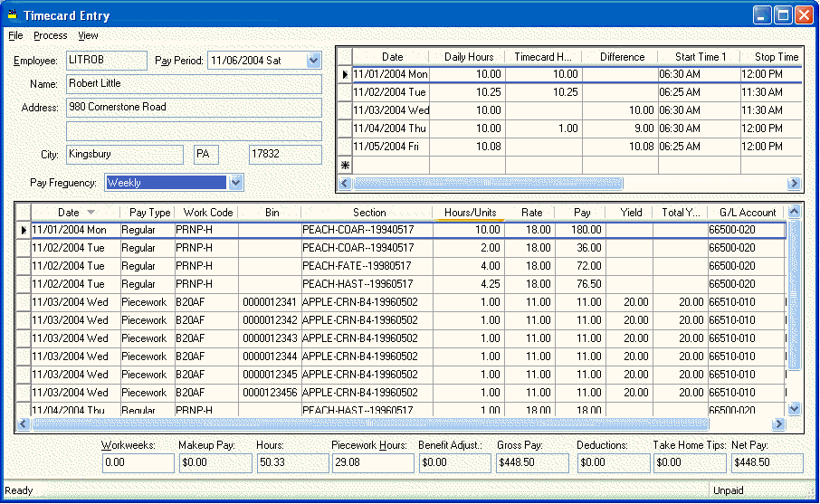Click the Address field with 980 Cornerstone Road

[x=194, y=108]
